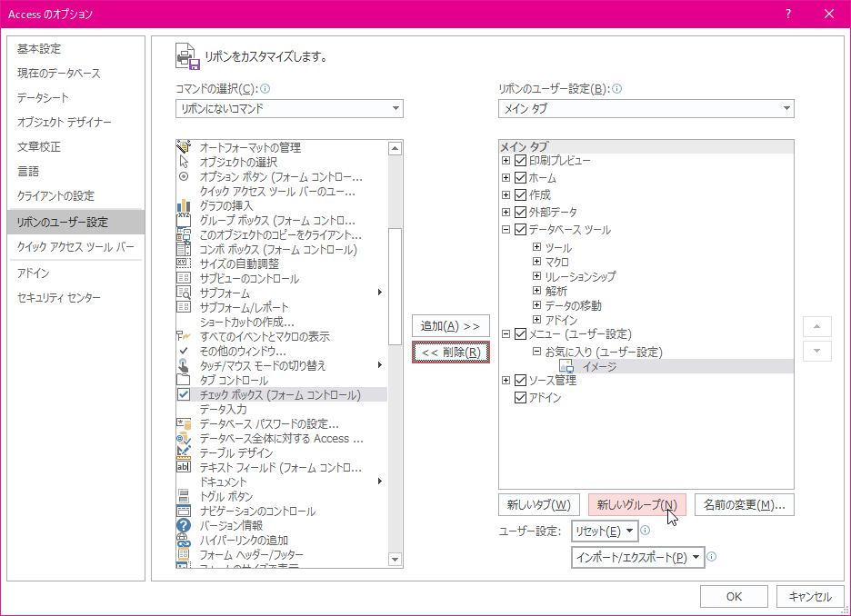
Task: Click the オプション ボタン radio icon
Action: coord(184,176)
